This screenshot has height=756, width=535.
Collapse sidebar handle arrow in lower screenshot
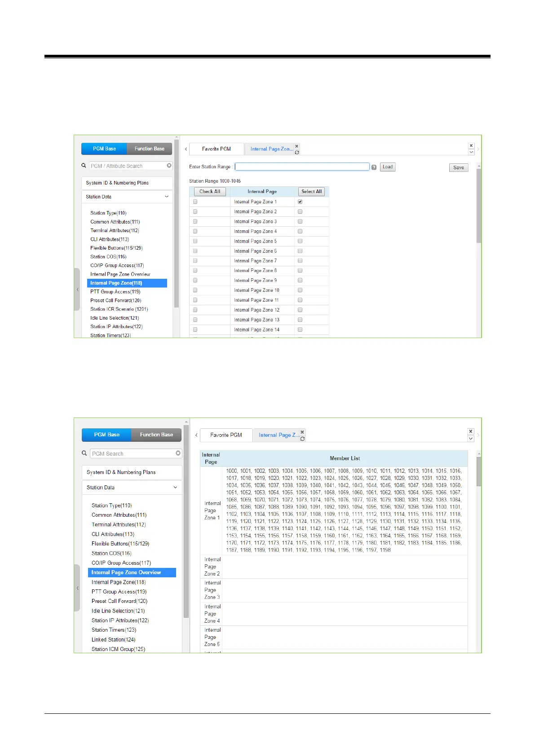[x=77, y=588]
